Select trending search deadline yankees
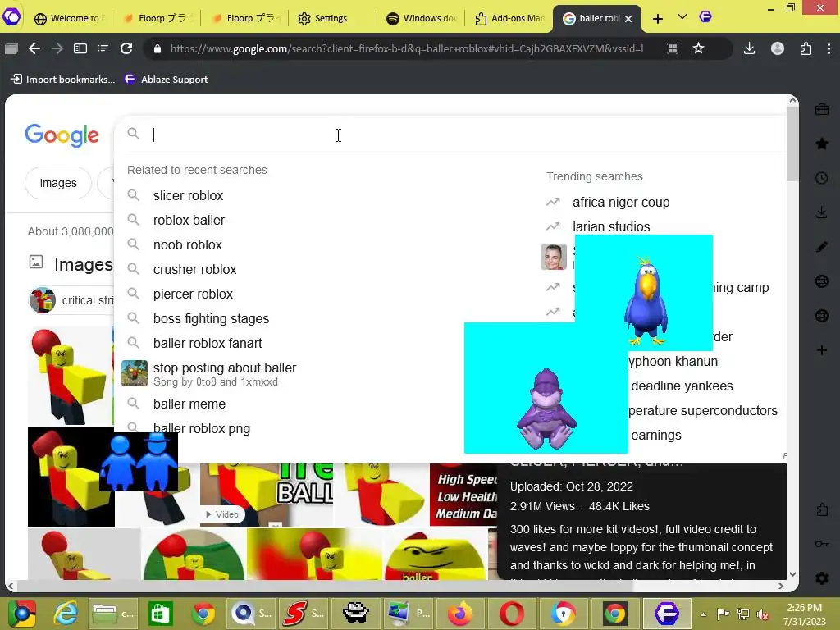 click(x=682, y=386)
